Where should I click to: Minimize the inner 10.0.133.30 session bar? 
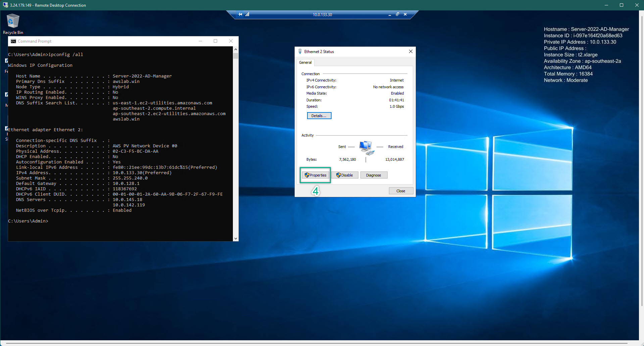point(390,14)
